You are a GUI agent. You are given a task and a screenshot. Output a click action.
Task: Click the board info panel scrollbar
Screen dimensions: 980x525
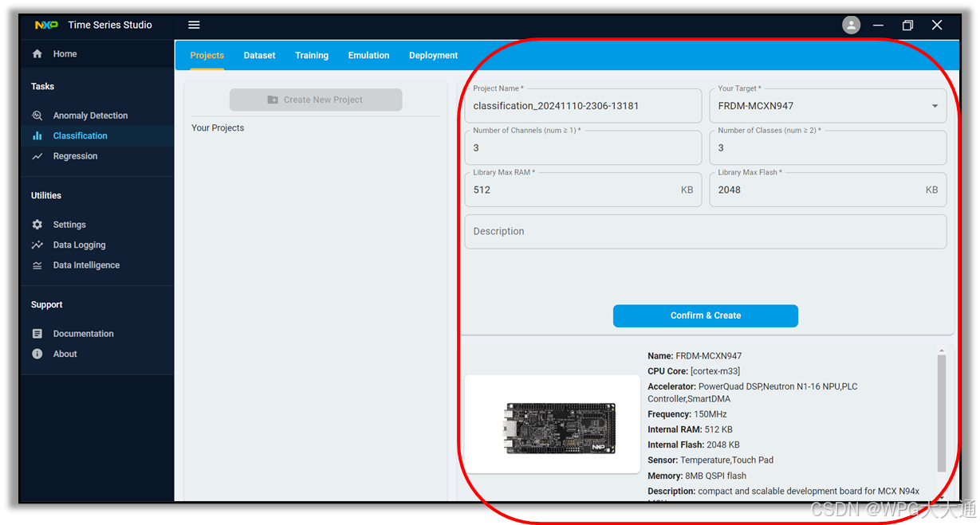click(x=941, y=414)
